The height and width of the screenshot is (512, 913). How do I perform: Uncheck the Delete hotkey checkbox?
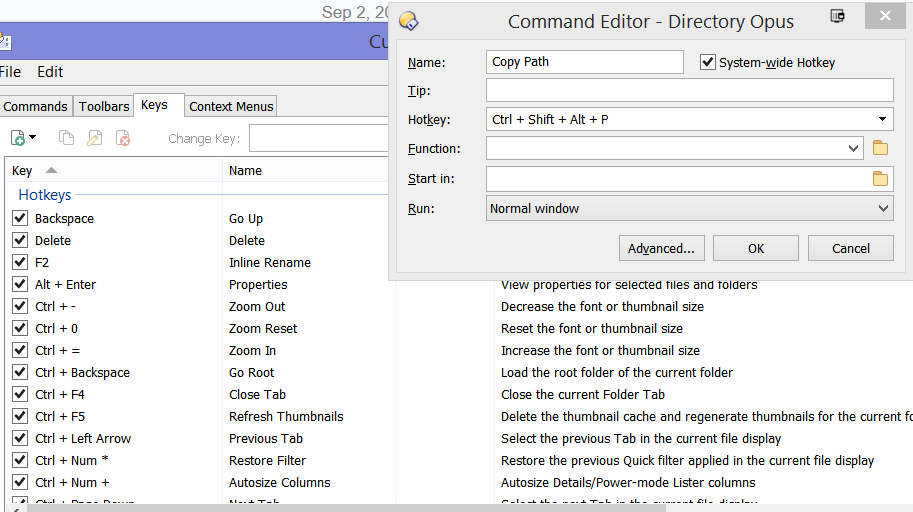click(20, 240)
